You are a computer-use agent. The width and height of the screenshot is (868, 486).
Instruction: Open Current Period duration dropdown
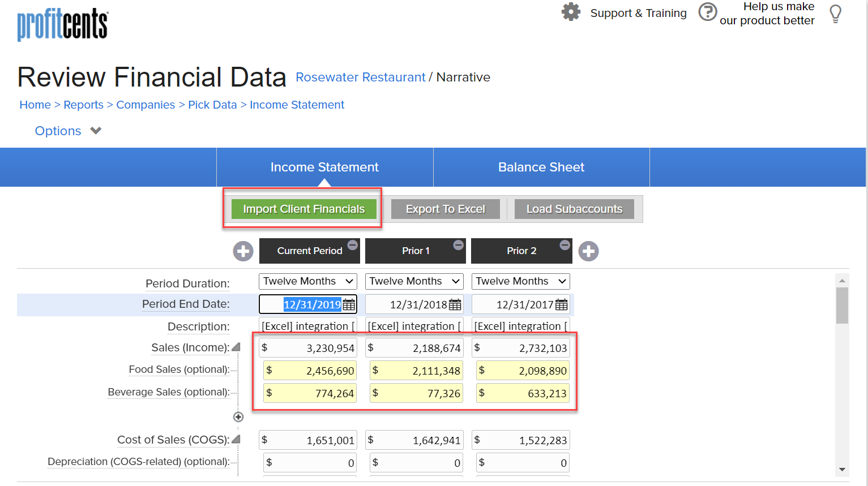308,281
